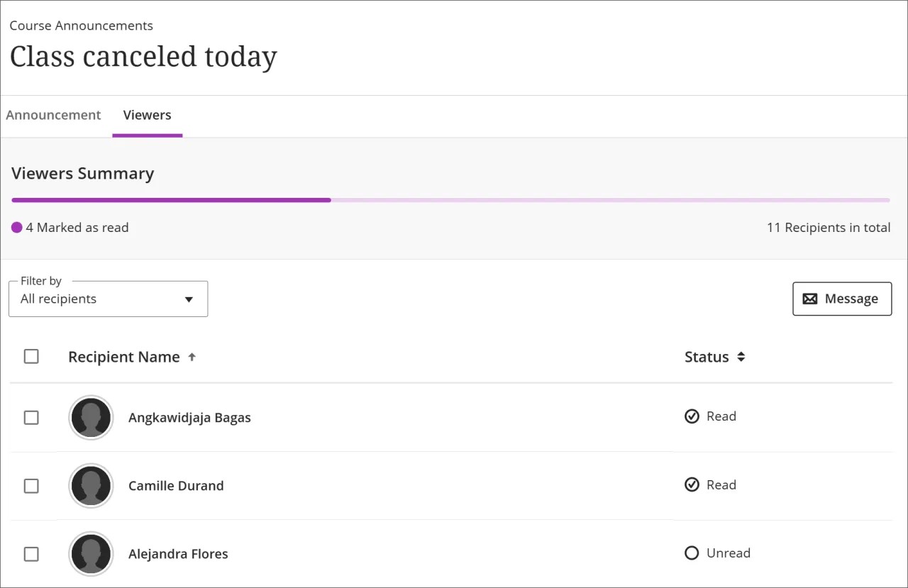This screenshot has width=908, height=588.
Task: Switch to the Announcement tab
Action: (53, 115)
